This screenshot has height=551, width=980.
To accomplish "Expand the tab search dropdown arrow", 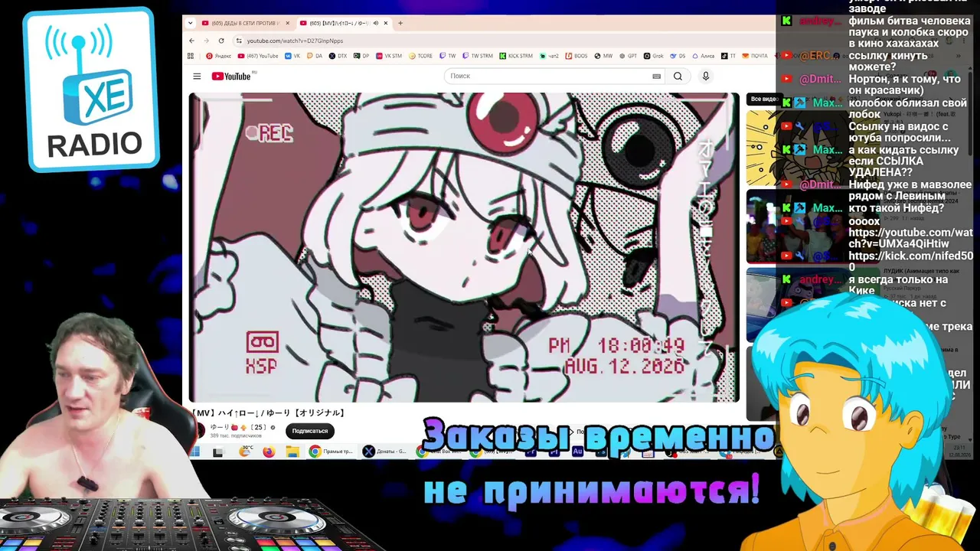I will coord(190,23).
